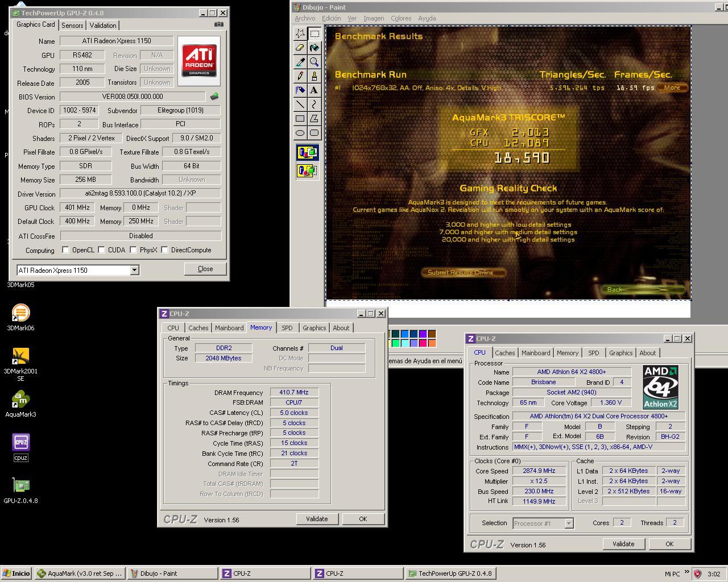This screenshot has width=728, height=582.
Task: Click the Close button in GPU-Z
Action: click(205, 269)
